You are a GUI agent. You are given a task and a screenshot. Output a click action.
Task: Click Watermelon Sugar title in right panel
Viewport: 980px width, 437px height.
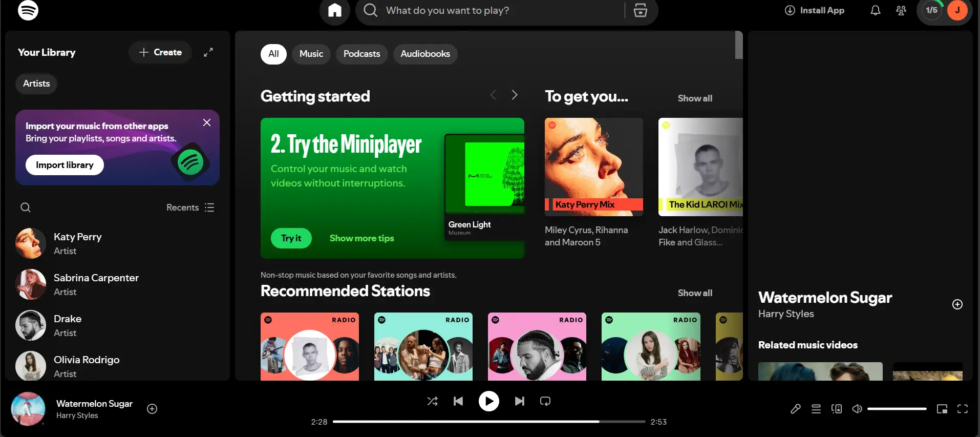(x=825, y=298)
